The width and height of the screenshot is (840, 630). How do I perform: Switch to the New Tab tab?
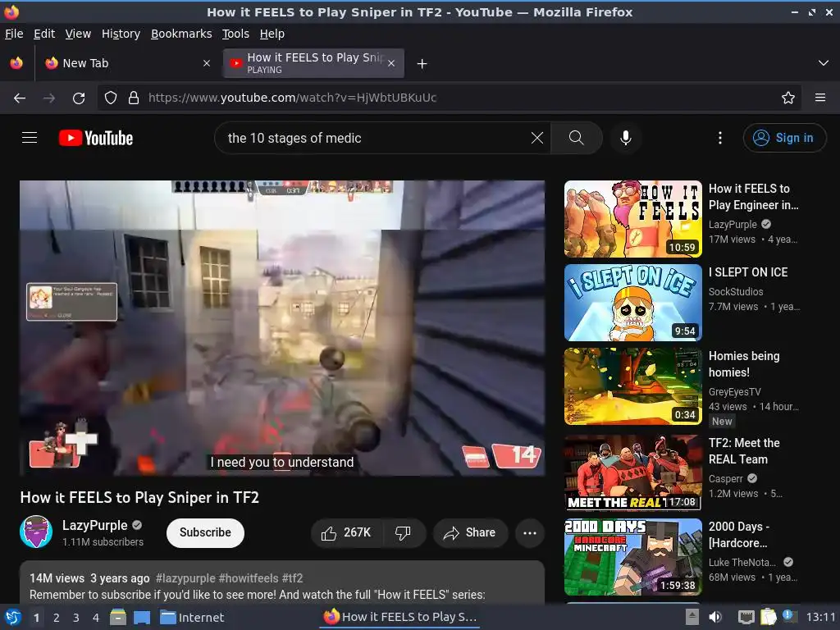[128, 63]
